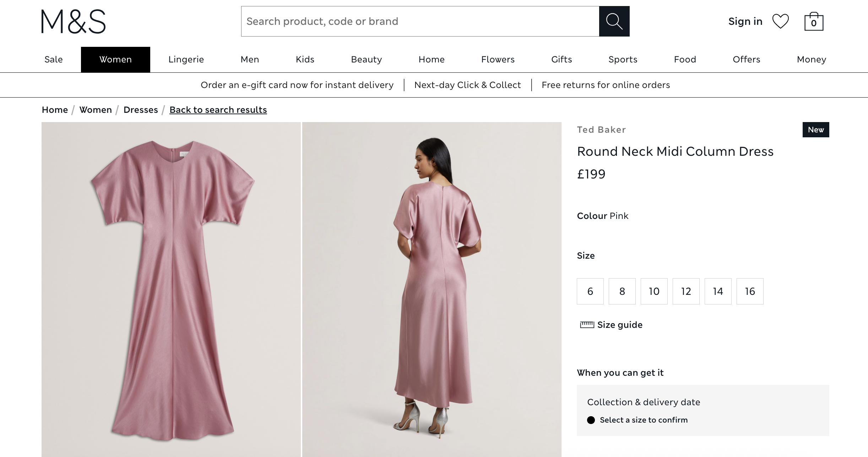The height and width of the screenshot is (457, 868).
Task: Click Back to search results link
Action: point(218,110)
